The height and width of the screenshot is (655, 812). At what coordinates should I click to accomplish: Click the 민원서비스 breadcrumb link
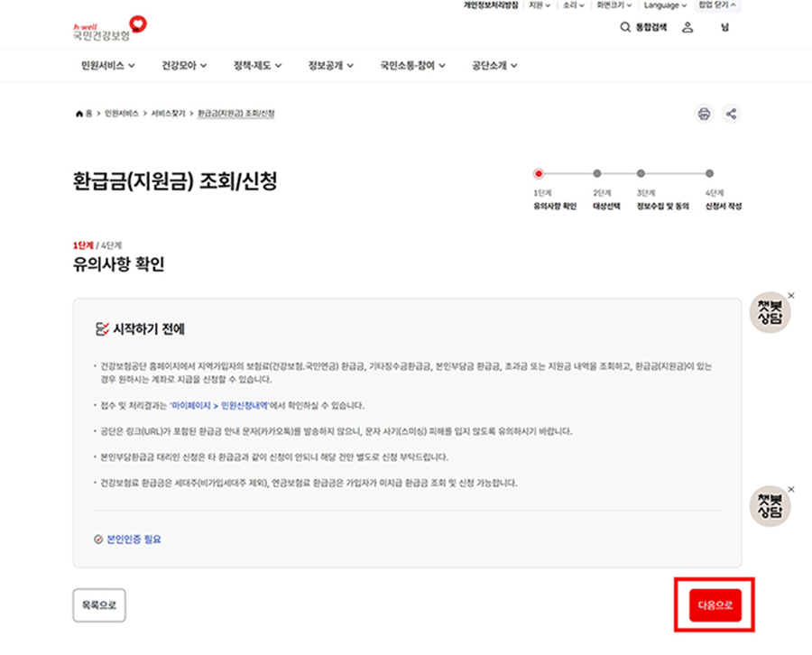point(122,114)
